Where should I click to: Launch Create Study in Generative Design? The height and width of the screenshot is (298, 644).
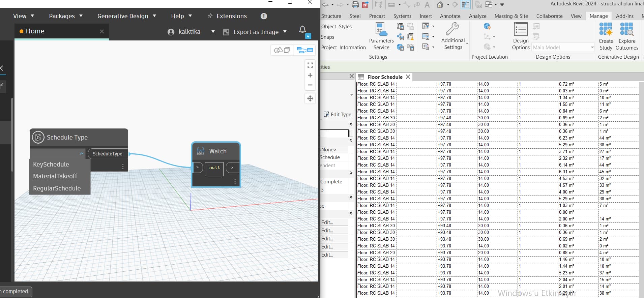pos(606,36)
